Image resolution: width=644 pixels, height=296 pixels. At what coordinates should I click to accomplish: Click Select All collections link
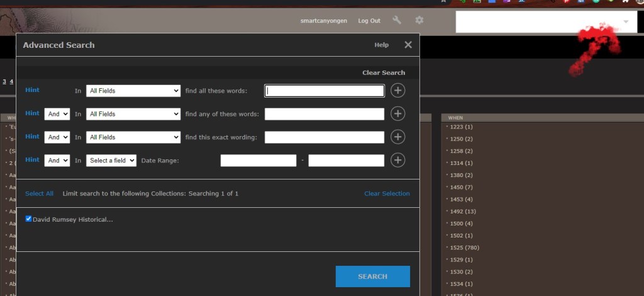[x=39, y=193]
